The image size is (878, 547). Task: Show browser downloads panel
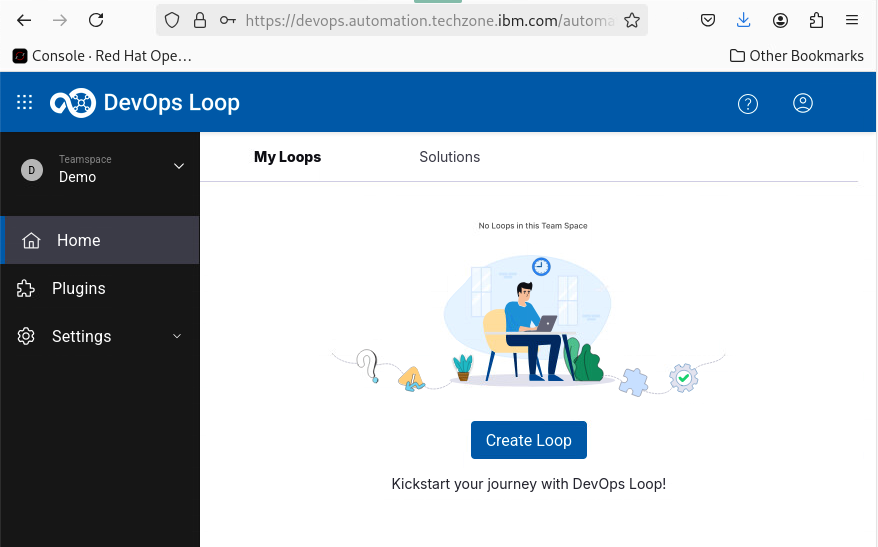744,21
